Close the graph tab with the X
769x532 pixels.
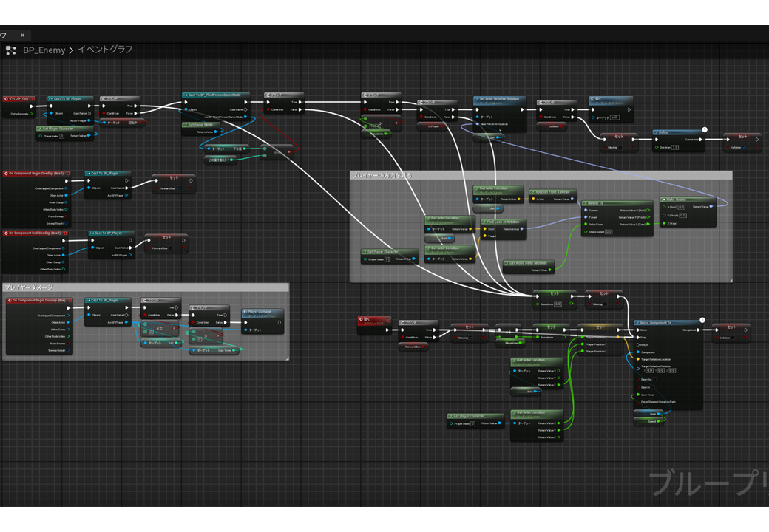click(22, 35)
